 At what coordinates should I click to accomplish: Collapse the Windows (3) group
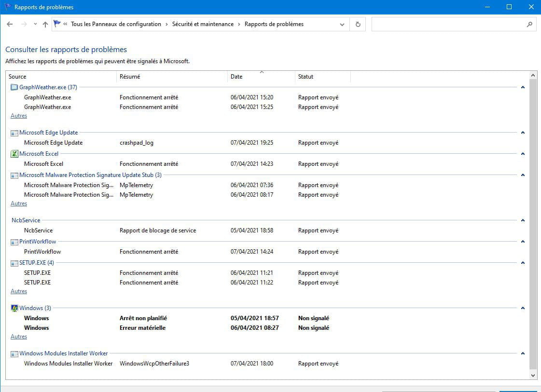pyautogui.click(x=523, y=308)
